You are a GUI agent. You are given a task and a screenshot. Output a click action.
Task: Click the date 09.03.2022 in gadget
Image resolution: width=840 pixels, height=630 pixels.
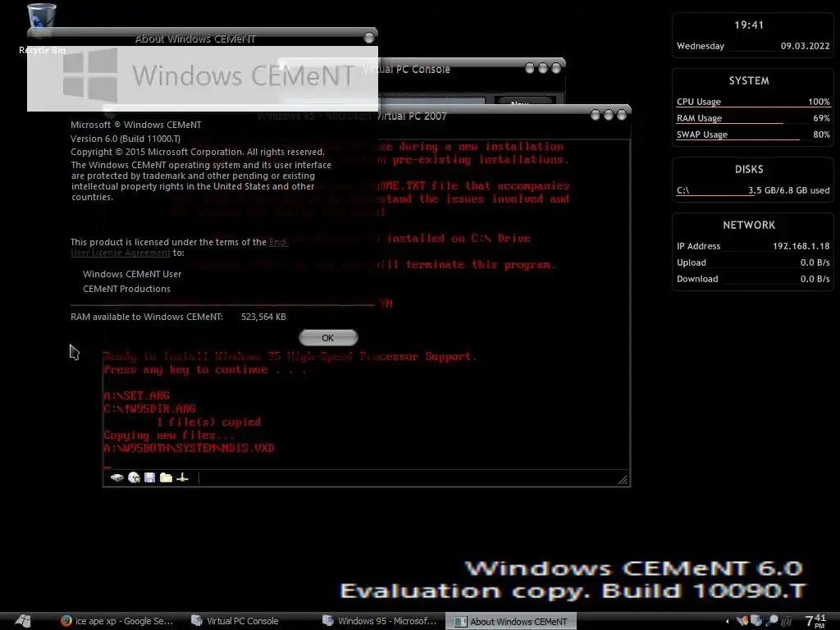click(x=805, y=46)
